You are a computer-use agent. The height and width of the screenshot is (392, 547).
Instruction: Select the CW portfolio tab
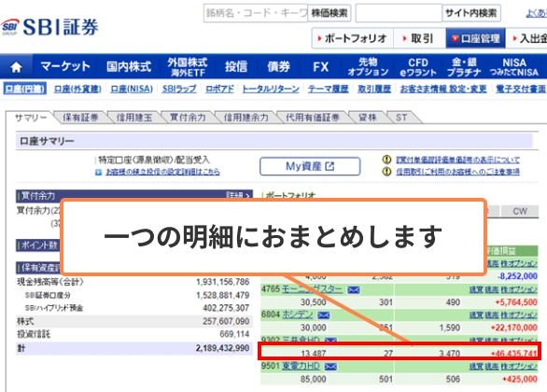tap(520, 211)
